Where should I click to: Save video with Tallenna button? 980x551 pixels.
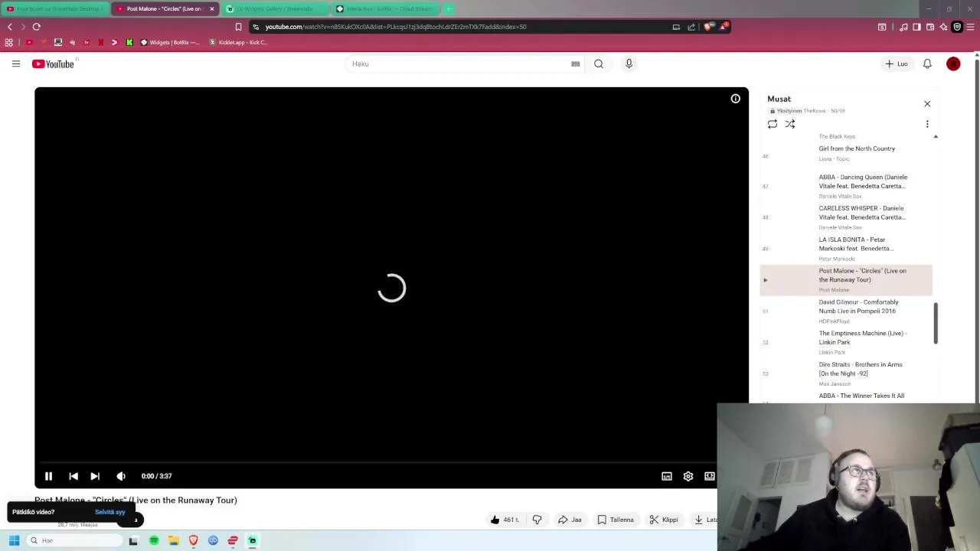click(616, 520)
